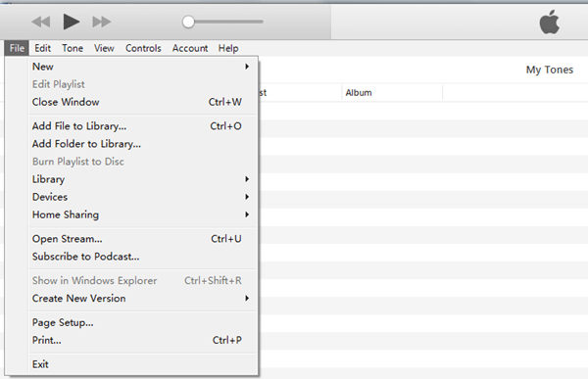
Task: Click the grayed-out Edit Playlist entry
Action: click(143, 84)
